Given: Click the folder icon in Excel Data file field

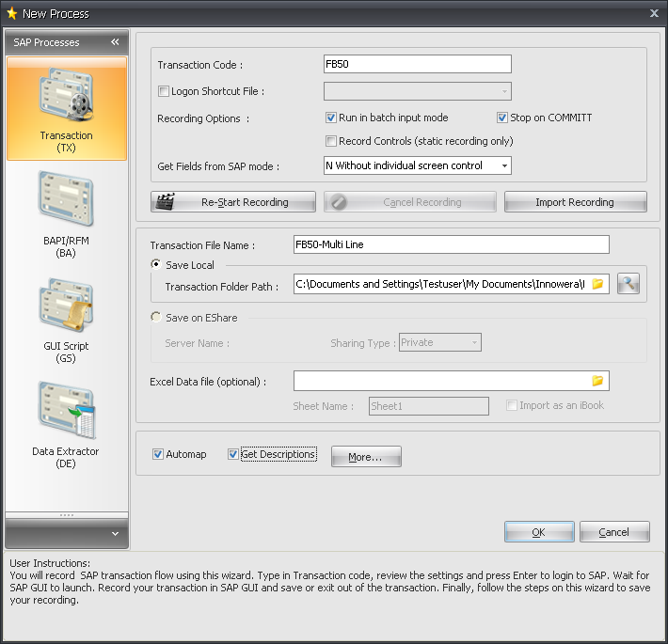Looking at the screenshot, I should (x=597, y=381).
